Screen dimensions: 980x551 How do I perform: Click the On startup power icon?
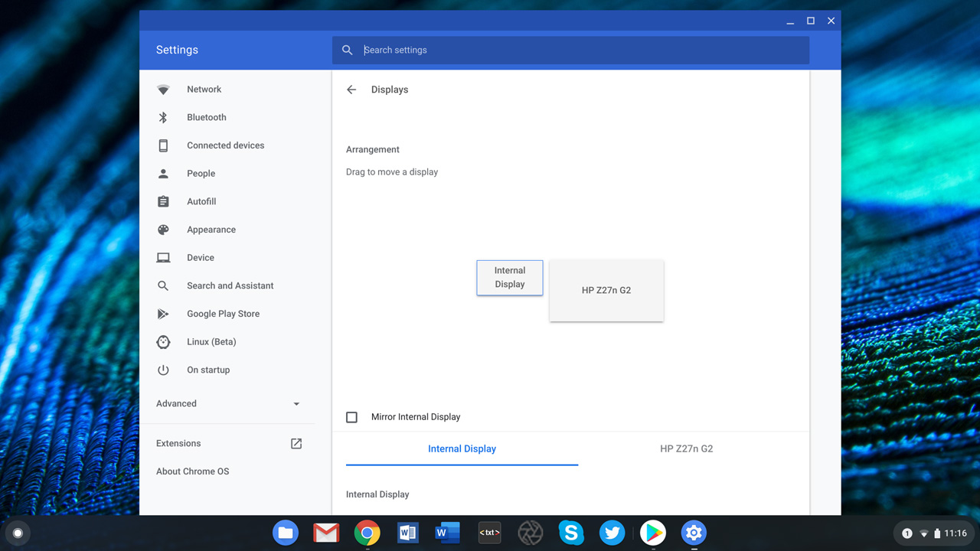[x=163, y=370]
